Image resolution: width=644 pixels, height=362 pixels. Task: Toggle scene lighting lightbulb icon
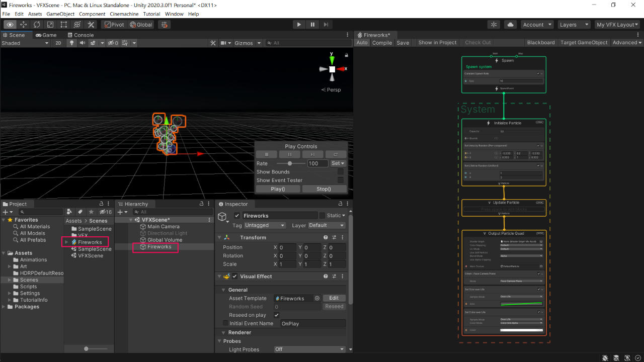[x=71, y=43]
